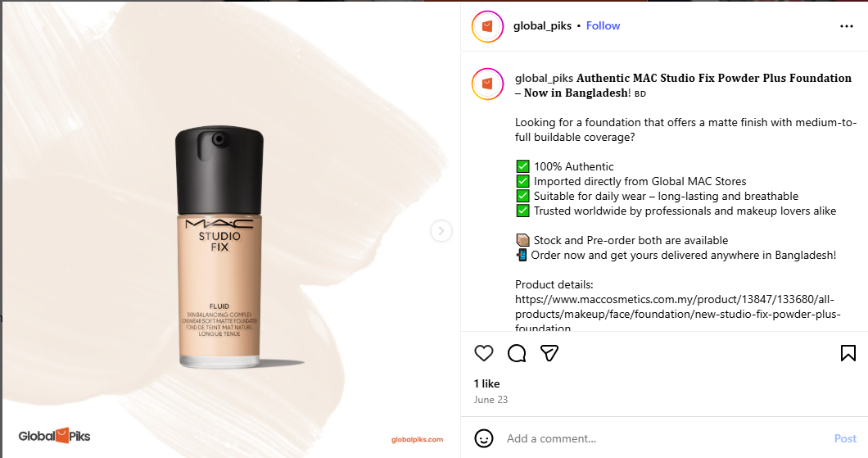The image size is (868, 458).
Task: Open the three-dot more options menu
Action: (x=846, y=26)
